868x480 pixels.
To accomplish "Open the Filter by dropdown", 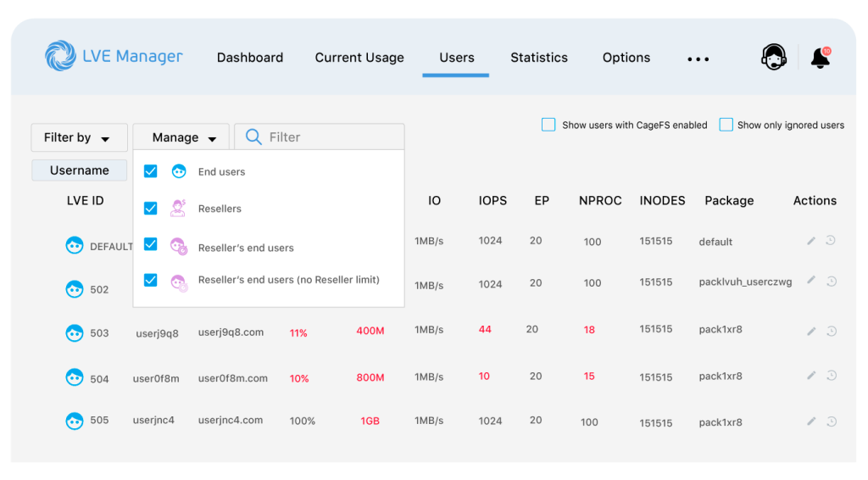I will (x=79, y=137).
